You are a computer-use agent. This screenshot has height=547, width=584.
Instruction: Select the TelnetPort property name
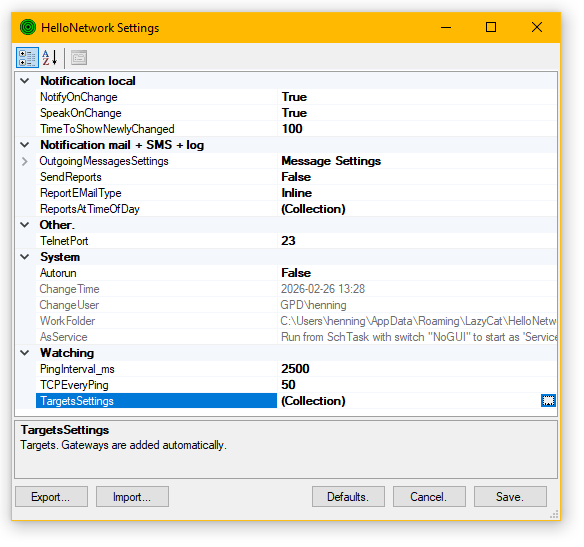pyautogui.click(x=64, y=241)
